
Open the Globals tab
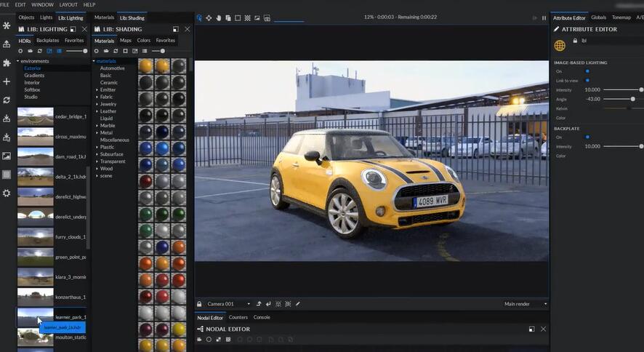pyautogui.click(x=599, y=17)
